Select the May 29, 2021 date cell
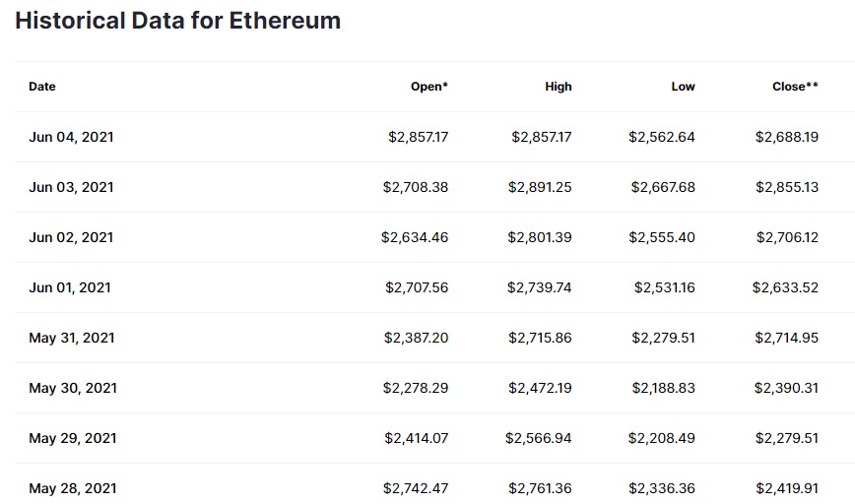The width and height of the screenshot is (855, 504). (x=73, y=438)
